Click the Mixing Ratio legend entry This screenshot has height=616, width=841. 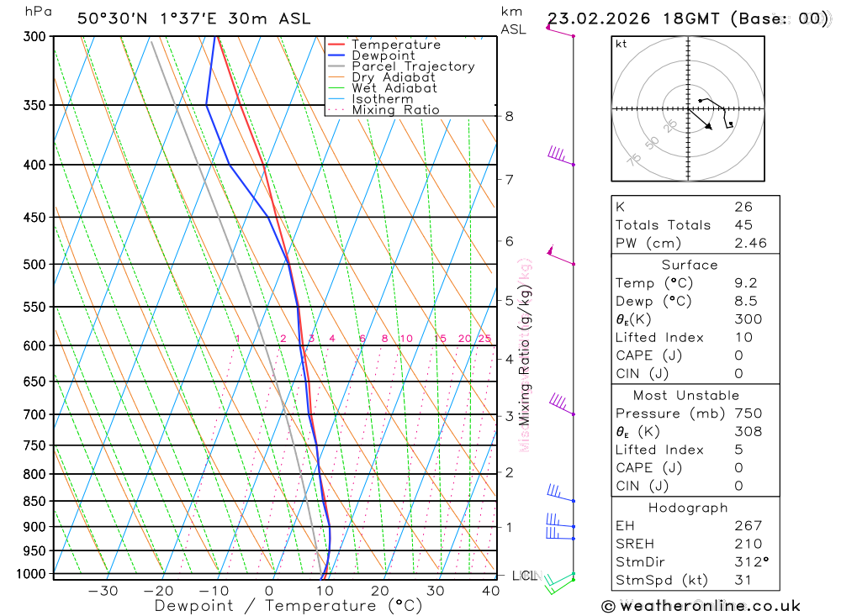pyautogui.click(x=395, y=109)
